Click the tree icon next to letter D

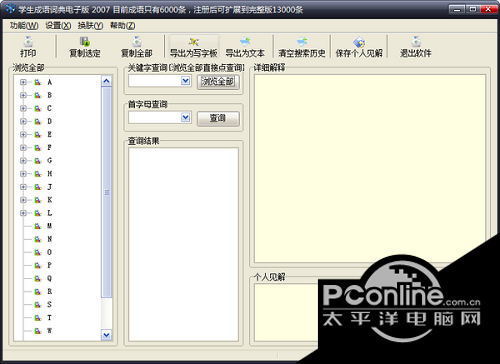[x=38, y=121]
